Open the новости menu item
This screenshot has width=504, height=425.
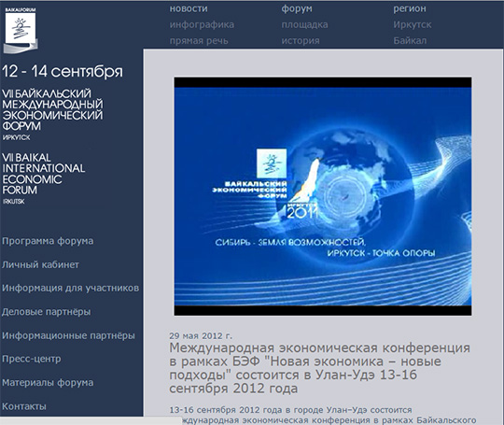coord(189,8)
